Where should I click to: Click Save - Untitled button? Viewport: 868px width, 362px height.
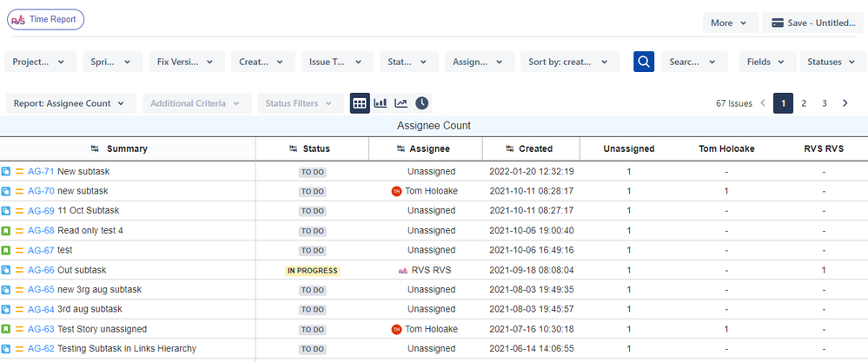[x=812, y=23]
